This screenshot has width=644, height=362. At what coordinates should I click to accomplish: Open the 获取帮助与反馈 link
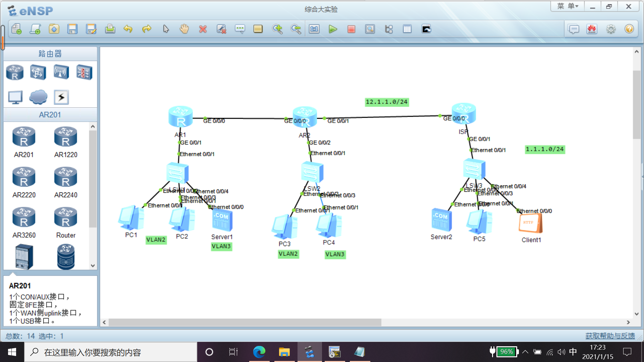tap(610, 336)
